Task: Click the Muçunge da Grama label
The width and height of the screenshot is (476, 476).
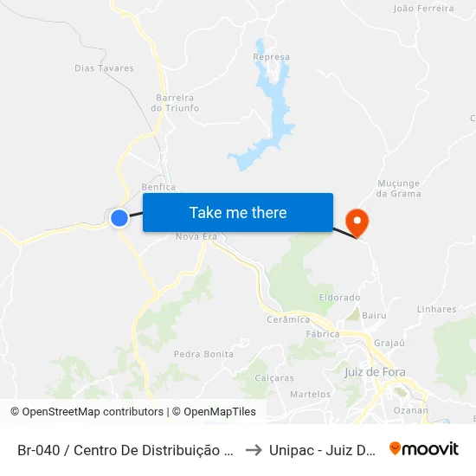Action: (x=399, y=189)
